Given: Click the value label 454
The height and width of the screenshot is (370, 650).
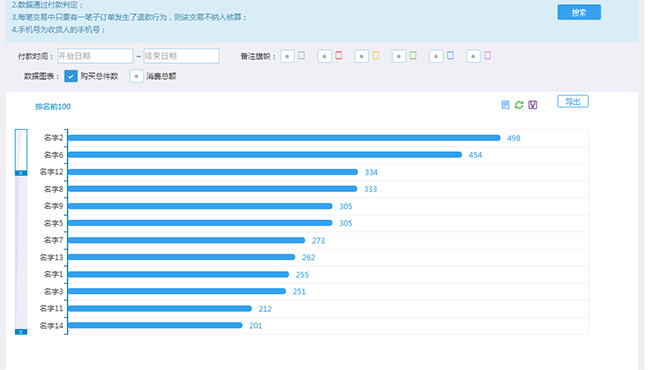Looking at the screenshot, I should pos(475,155).
